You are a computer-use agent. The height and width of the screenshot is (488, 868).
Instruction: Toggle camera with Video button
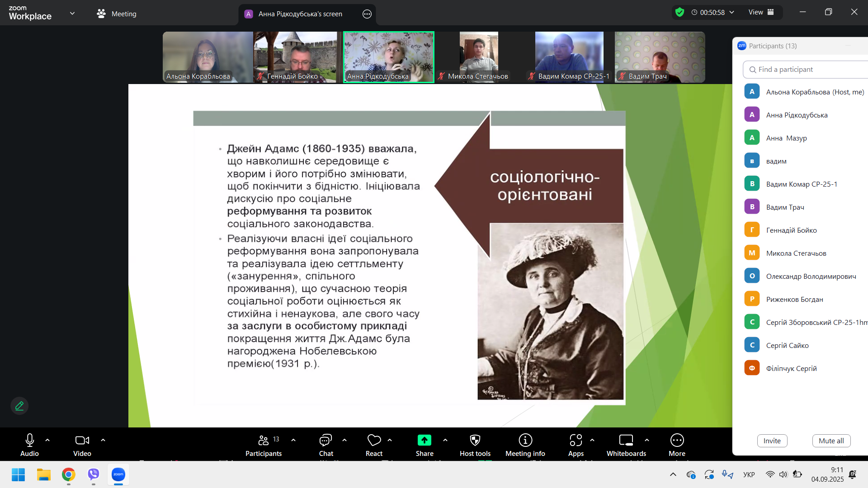(82, 441)
